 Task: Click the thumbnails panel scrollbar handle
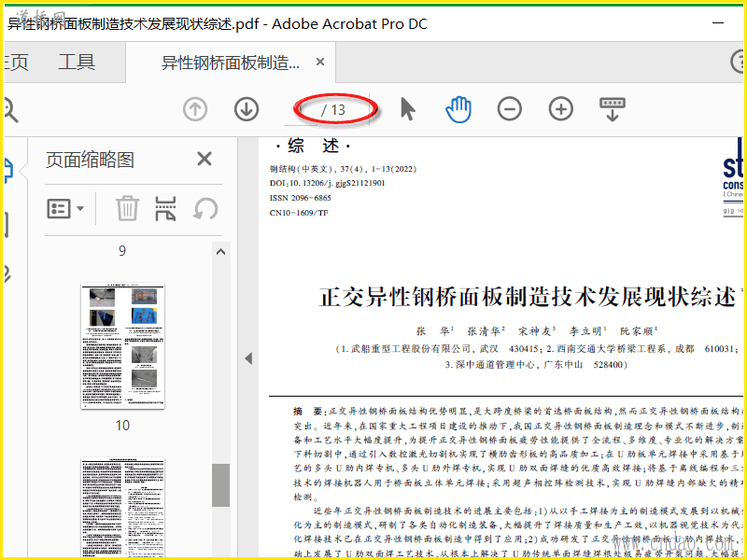[x=220, y=485]
